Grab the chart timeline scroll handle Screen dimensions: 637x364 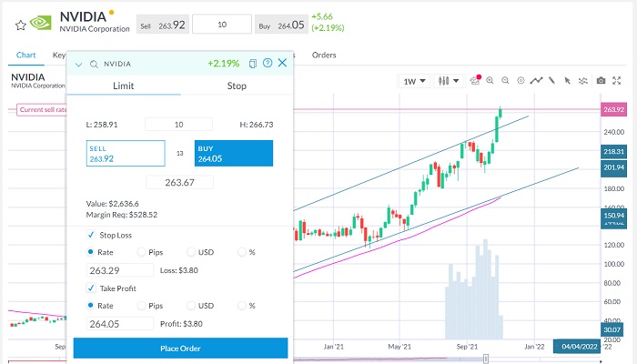(x=486, y=359)
